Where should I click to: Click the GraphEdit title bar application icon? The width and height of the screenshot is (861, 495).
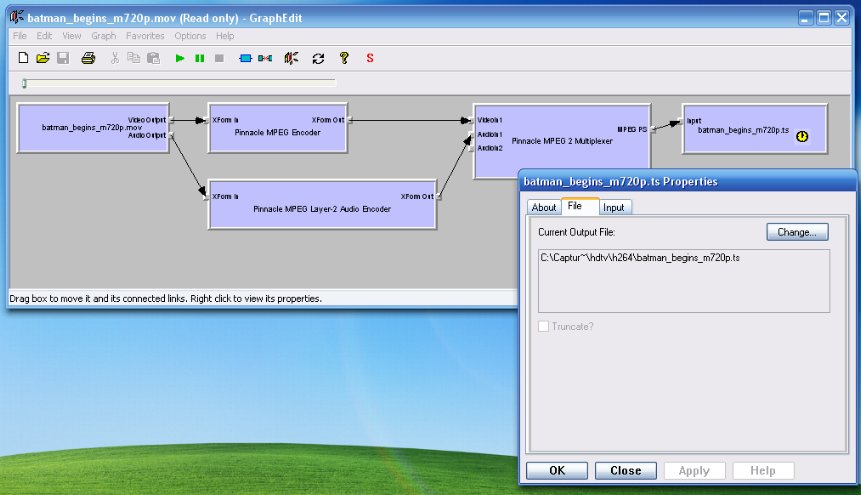click(x=16, y=17)
